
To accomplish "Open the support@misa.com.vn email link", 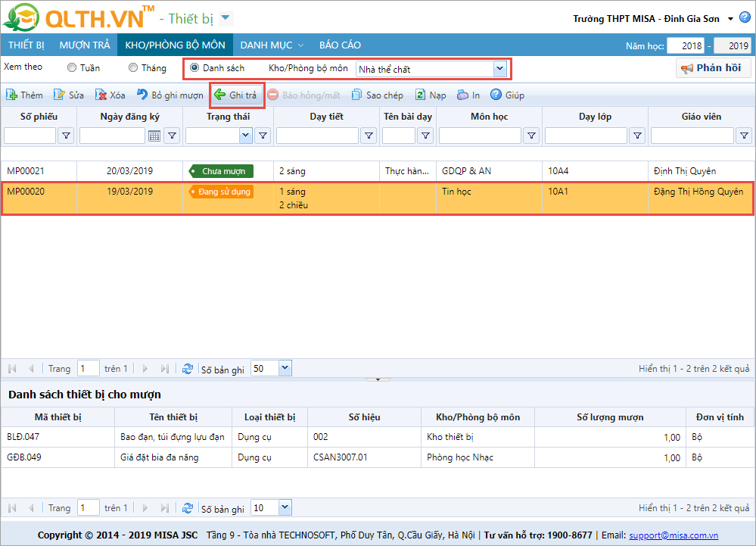I will 674,535.
